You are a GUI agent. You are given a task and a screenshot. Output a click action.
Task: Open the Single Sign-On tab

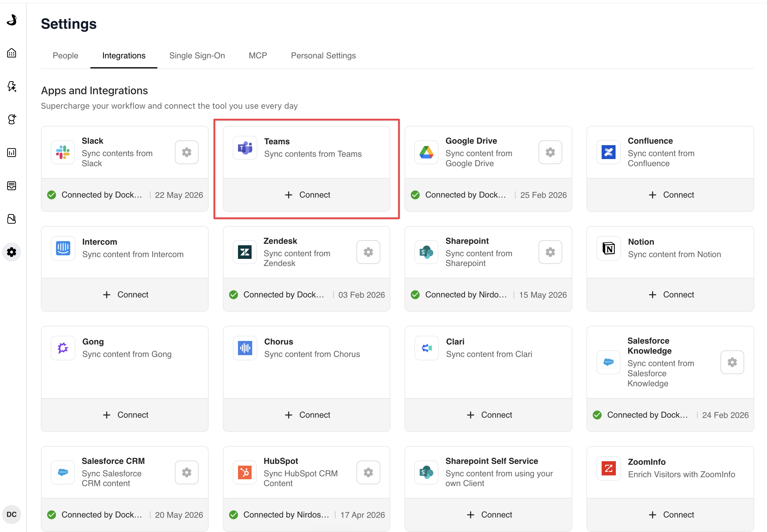pos(197,56)
